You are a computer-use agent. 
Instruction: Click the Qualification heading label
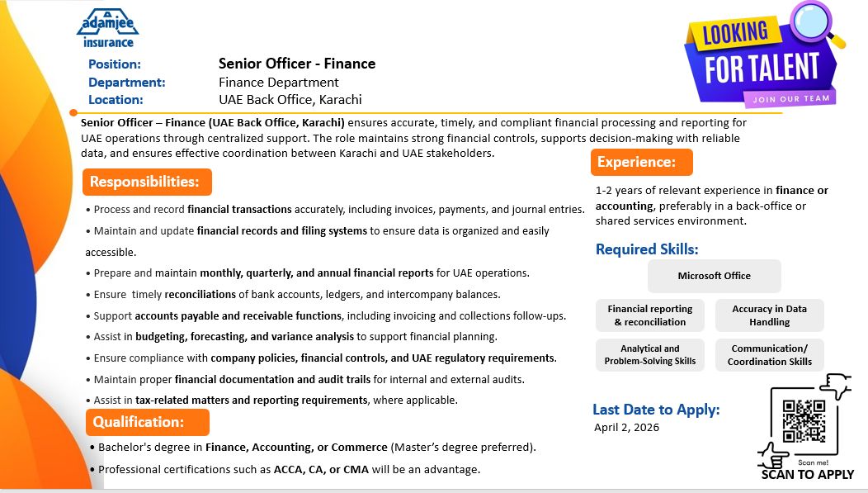[139, 422]
